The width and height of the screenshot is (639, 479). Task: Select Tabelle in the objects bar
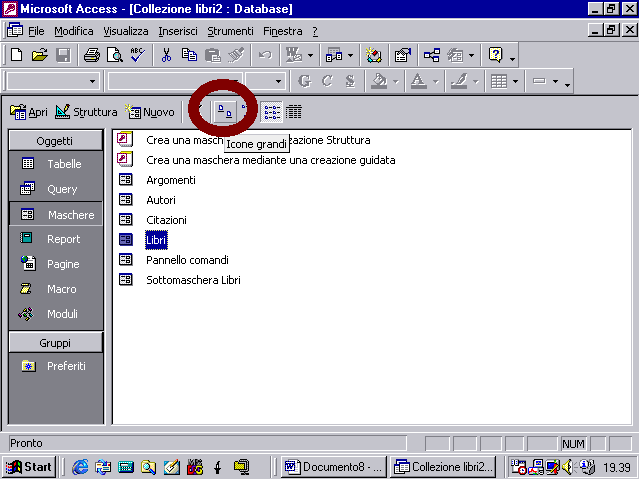coord(55,164)
